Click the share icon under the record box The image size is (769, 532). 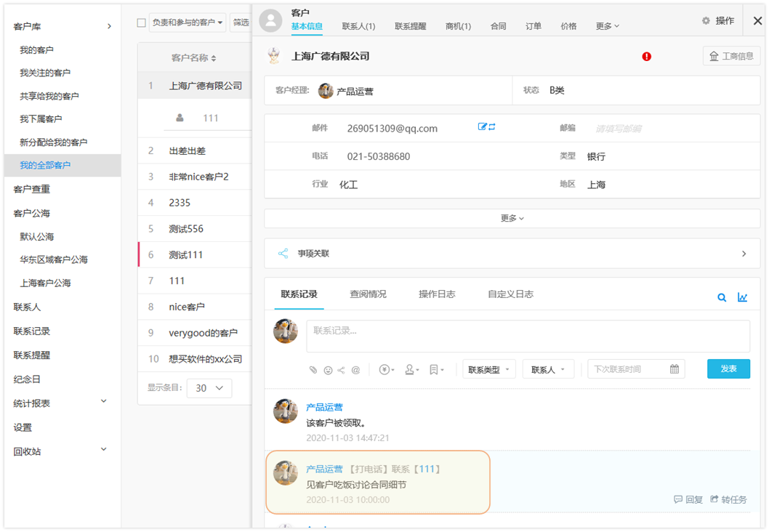pyautogui.click(x=342, y=370)
